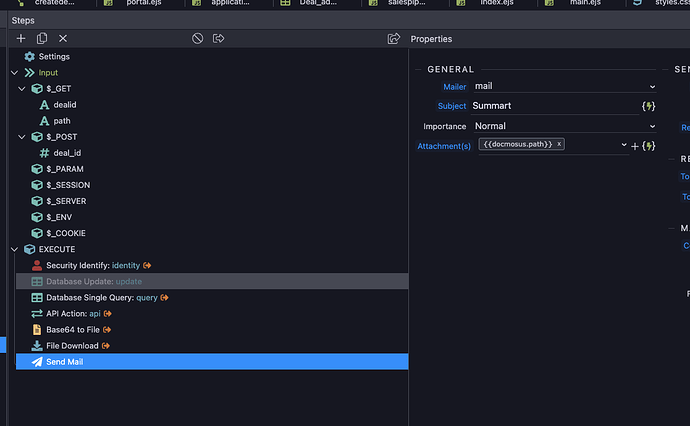Click output icon next to Security Identify

(147, 265)
